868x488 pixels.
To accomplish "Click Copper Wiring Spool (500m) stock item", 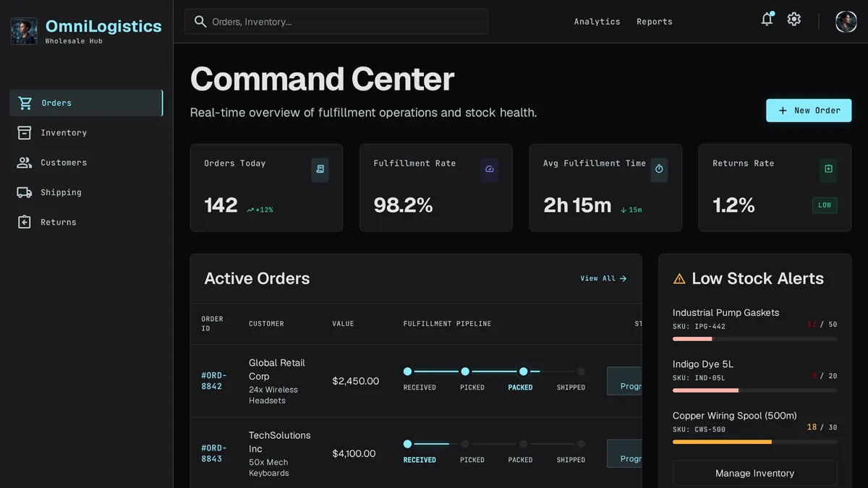I will [x=754, y=428].
